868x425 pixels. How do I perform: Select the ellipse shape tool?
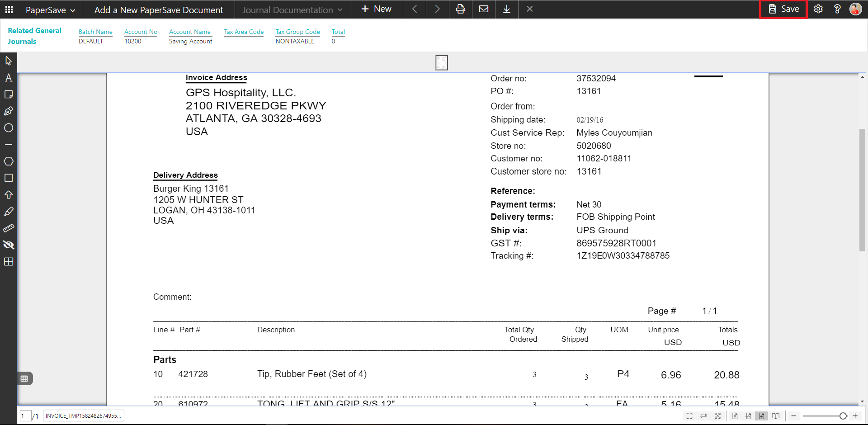pos(9,128)
